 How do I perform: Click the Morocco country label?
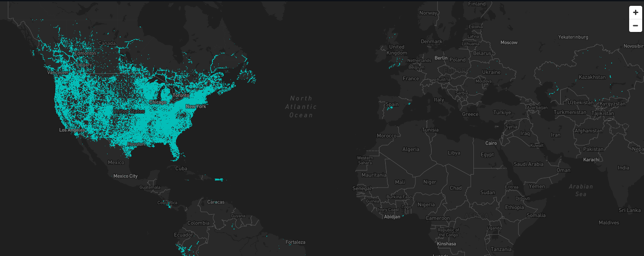(x=387, y=135)
